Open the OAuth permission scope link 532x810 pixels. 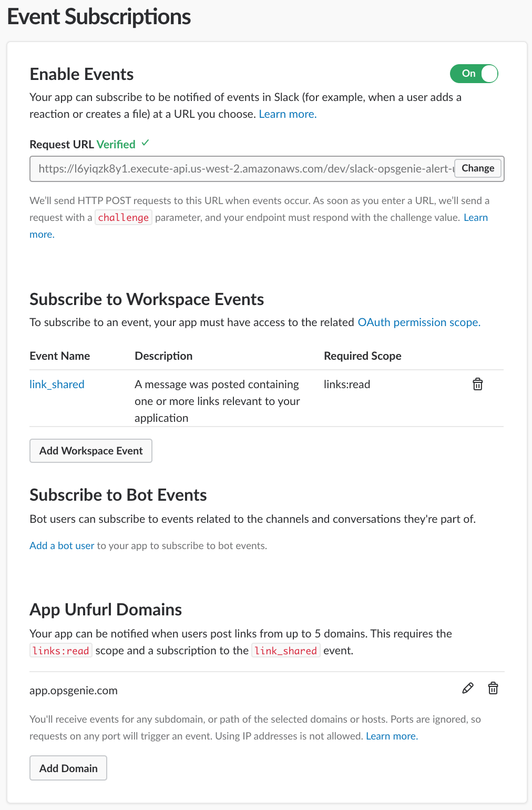click(x=419, y=322)
